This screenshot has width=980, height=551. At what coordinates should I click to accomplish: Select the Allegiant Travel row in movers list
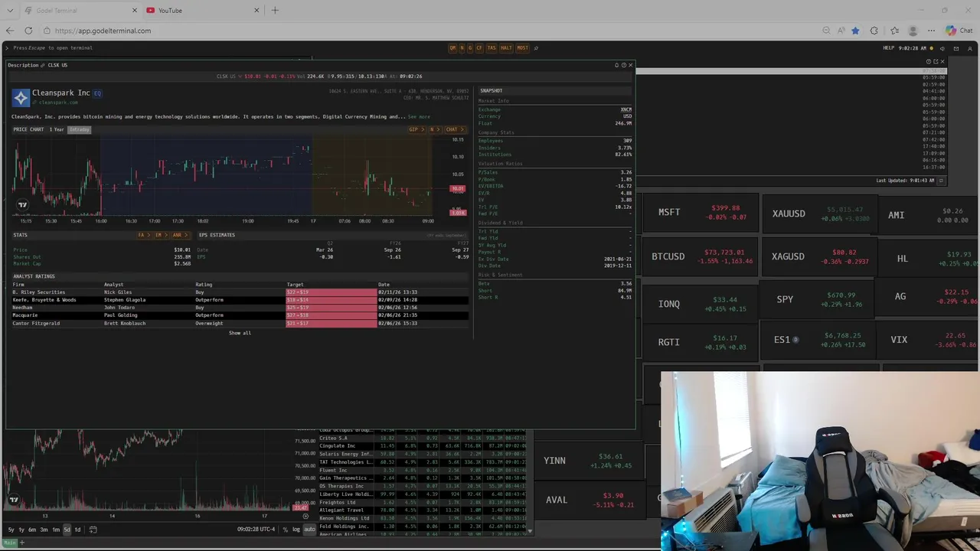click(423, 510)
